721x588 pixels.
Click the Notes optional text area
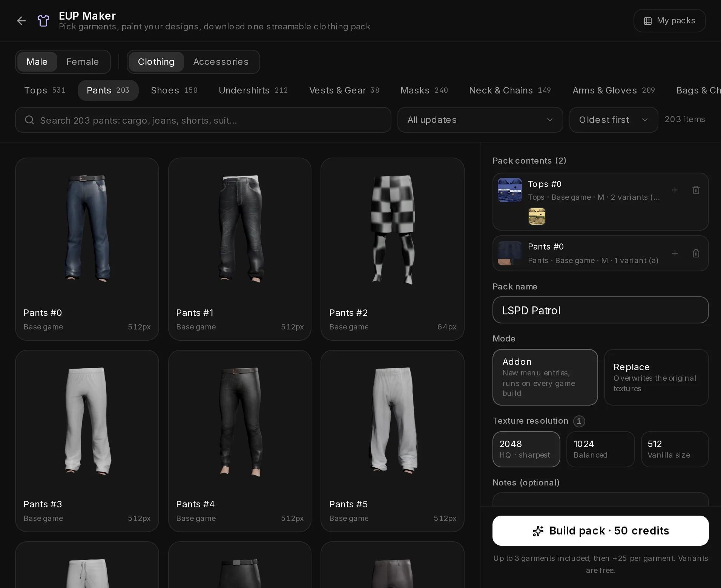click(600, 499)
